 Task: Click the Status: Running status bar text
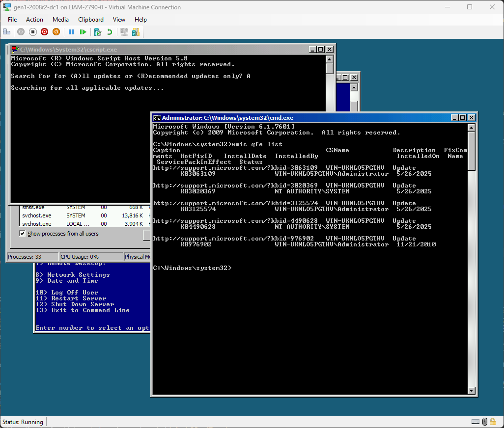point(23,422)
